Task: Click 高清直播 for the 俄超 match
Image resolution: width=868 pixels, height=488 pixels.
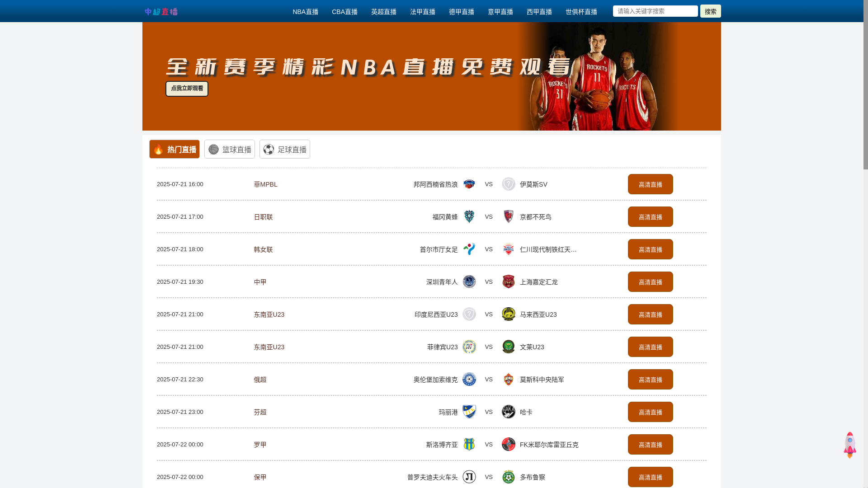Action: (651, 380)
